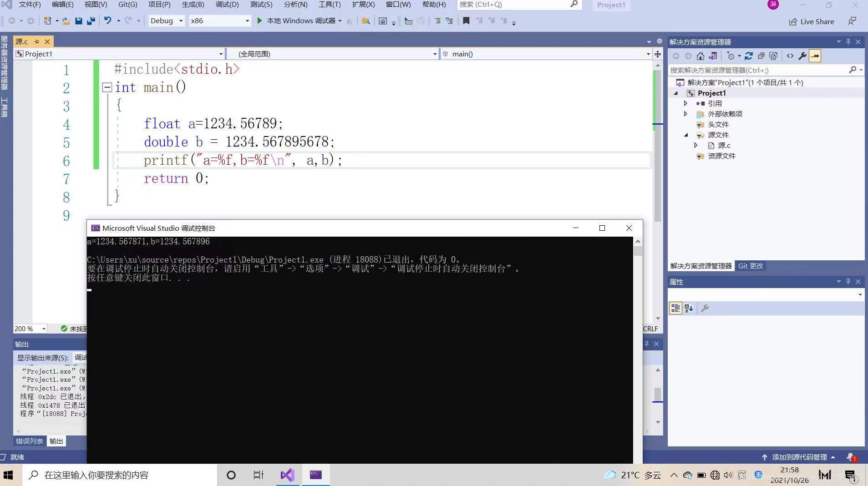
Task: Click the Property Pages wrench in Properties panel
Action: pyautogui.click(x=705, y=308)
